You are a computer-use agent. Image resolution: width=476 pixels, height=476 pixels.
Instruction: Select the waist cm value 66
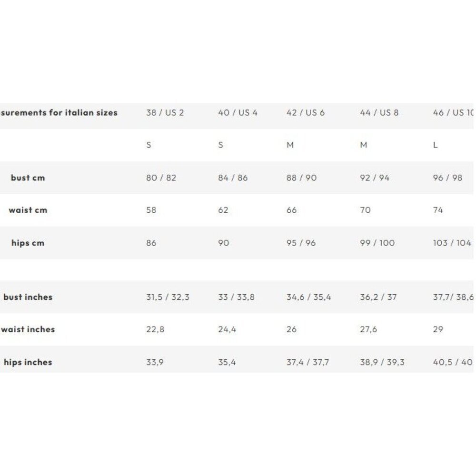291,210
